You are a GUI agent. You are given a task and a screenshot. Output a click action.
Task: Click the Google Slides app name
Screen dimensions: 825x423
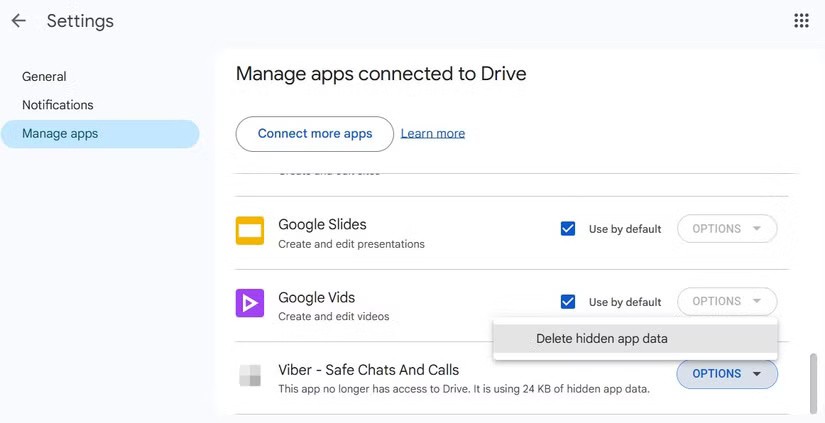(322, 224)
